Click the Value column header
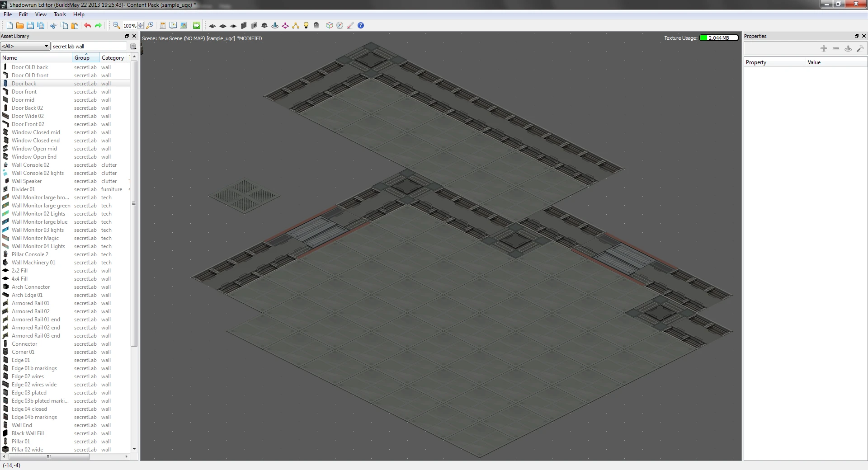The width and height of the screenshot is (868, 470). [x=836, y=62]
